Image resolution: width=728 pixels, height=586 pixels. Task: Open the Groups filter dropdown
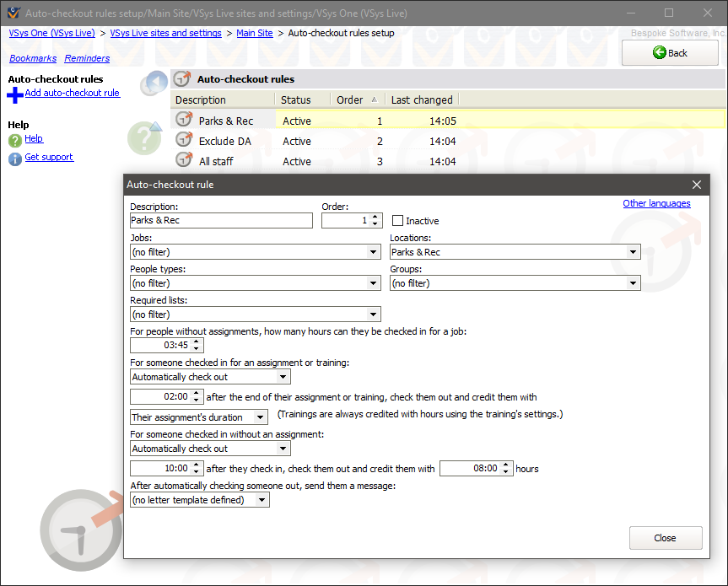(634, 283)
